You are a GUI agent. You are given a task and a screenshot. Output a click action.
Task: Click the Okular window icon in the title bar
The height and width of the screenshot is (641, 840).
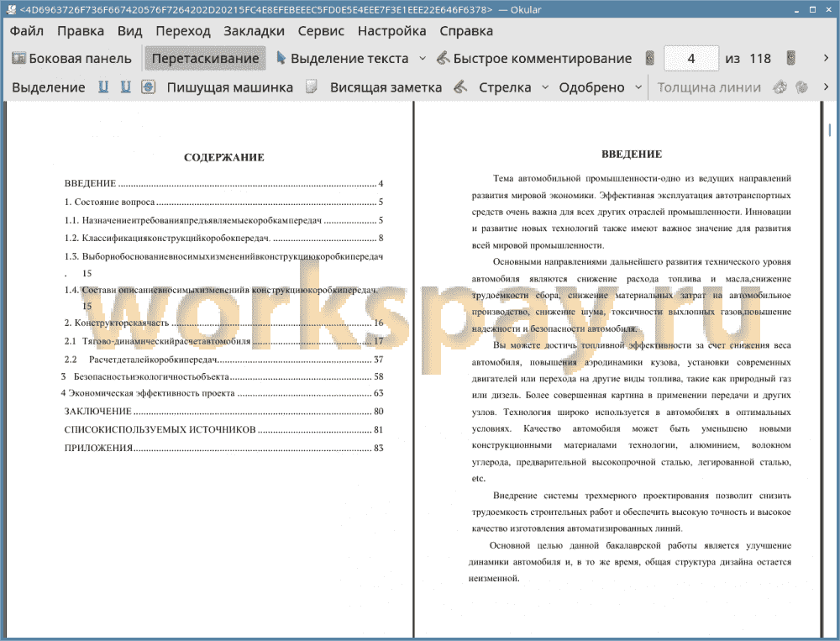coord(11,9)
